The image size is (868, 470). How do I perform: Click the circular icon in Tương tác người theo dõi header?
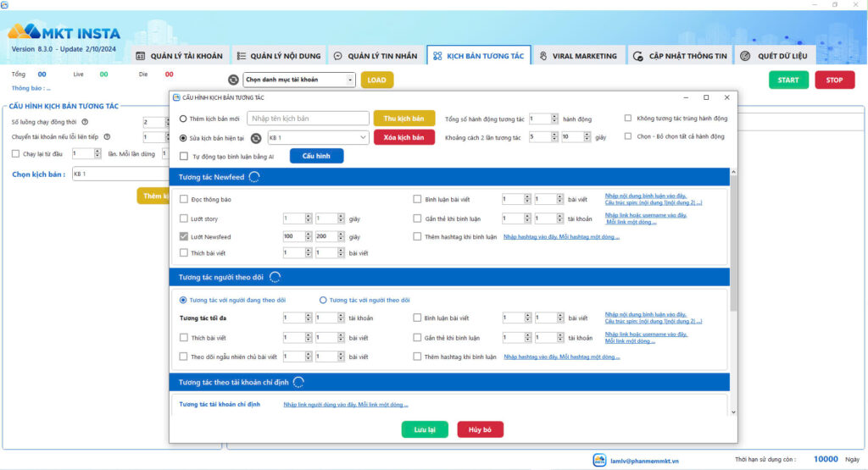click(x=275, y=277)
